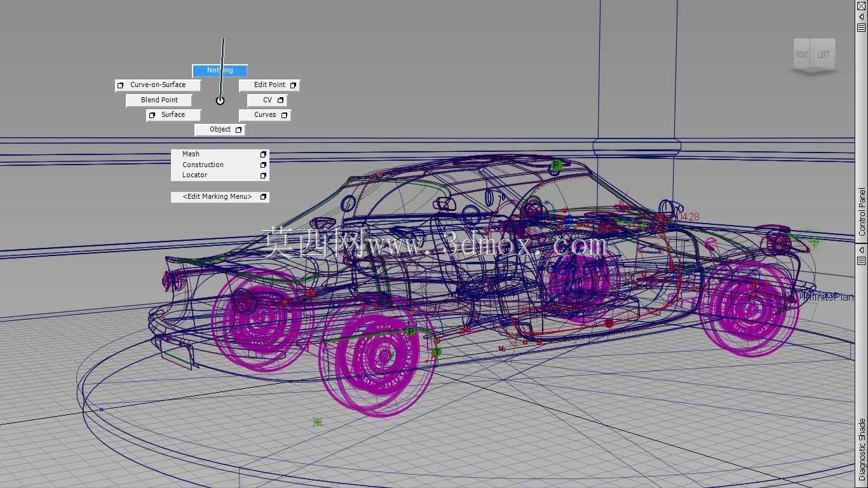Expand the Control Panel using its arrow
Screen dimensions: 868x488
[862, 17]
